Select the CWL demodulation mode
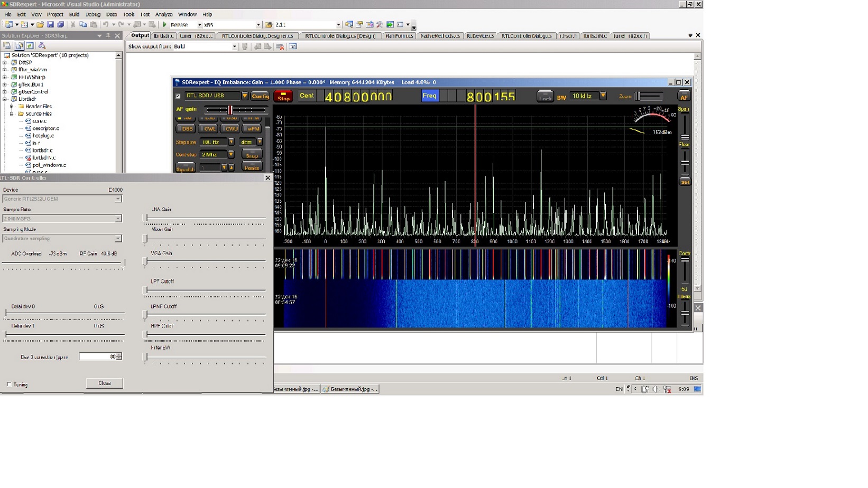868x488 pixels. click(x=208, y=129)
